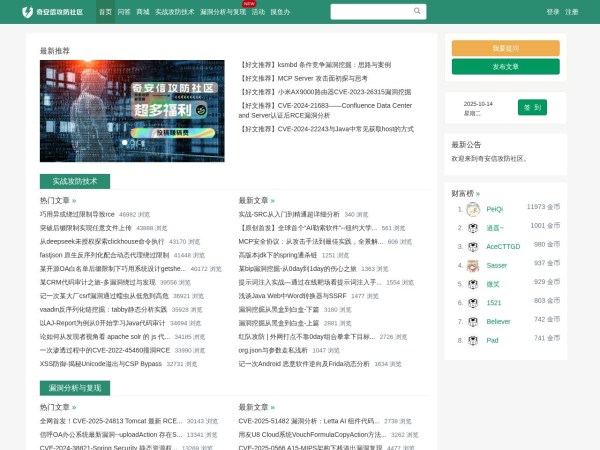Open 实战攻防技术 nav item
Viewport: 600px width, 450px height.
click(x=174, y=12)
